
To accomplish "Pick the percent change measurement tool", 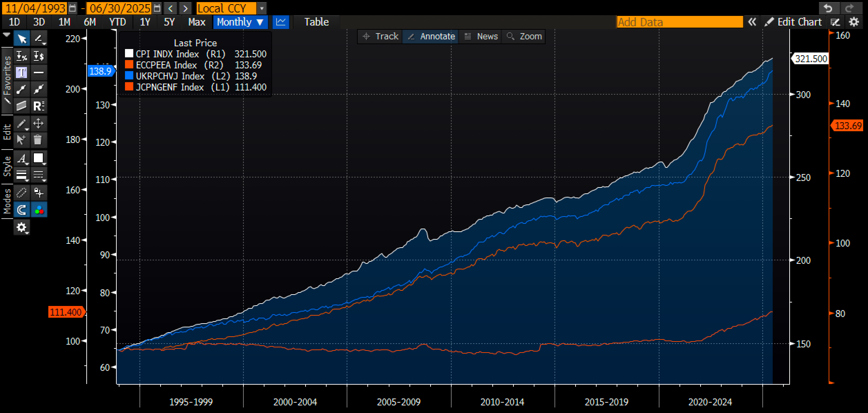I will (21, 56).
